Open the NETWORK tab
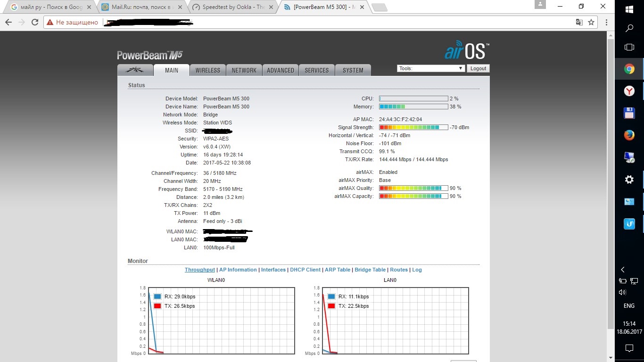The height and width of the screenshot is (362, 644). 244,70
